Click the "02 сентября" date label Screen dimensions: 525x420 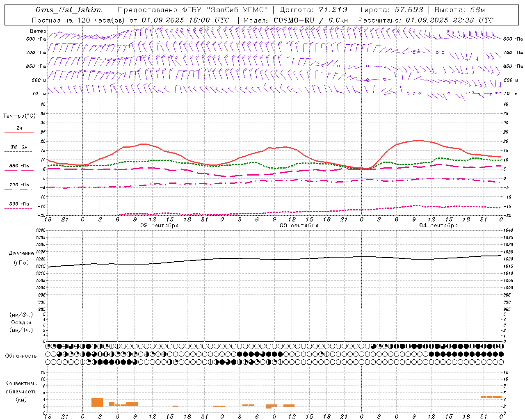160,226
